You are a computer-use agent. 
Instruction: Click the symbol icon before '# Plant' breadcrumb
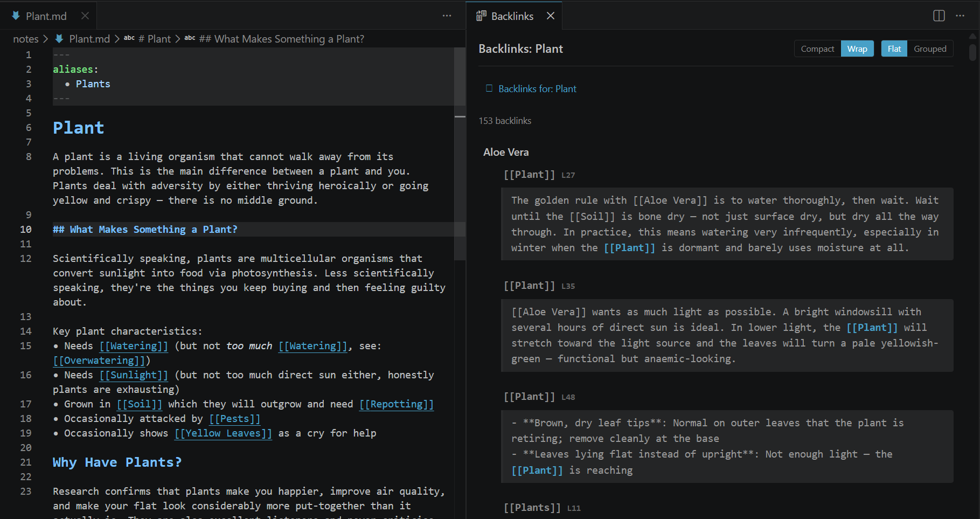point(129,38)
